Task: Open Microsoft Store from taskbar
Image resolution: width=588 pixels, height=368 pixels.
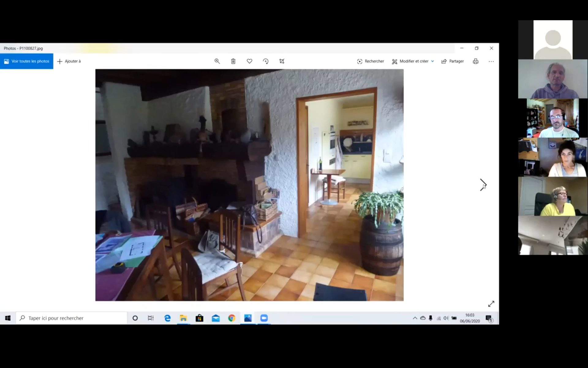Action: [x=199, y=318]
